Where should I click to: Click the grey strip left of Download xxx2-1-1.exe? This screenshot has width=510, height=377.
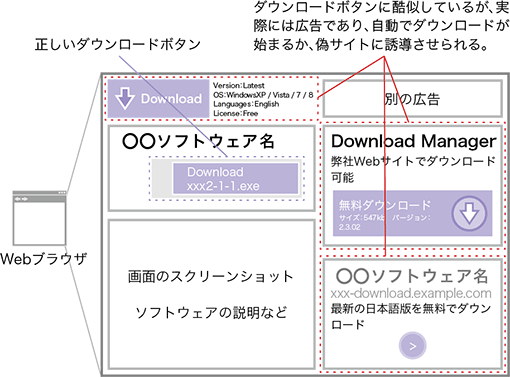click(162, 178)
